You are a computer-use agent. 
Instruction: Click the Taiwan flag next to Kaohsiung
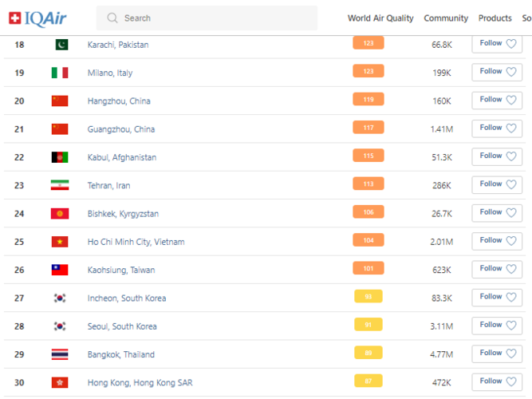(x=60, y=270)
